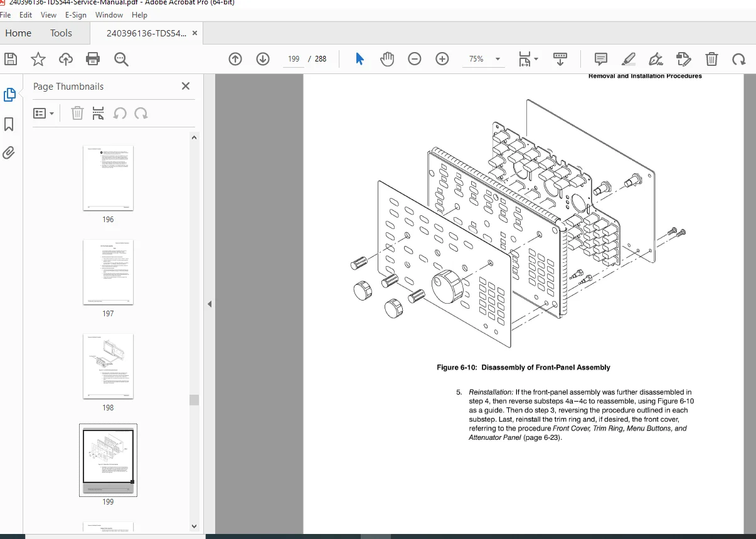Viewport: 756px width, 539px height.
Task: Activate the Hand pan tool
Action: coord(387,59)
